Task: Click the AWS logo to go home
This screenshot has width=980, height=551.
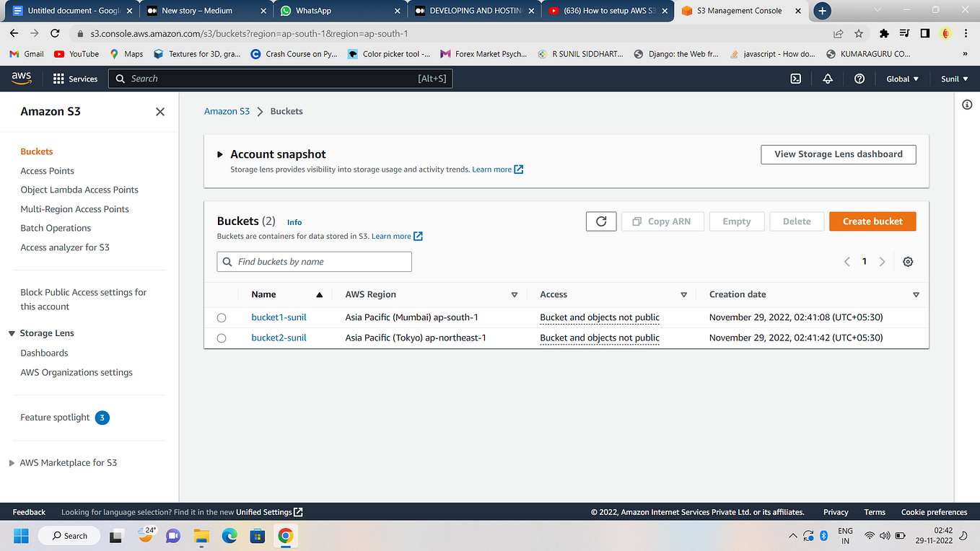Action: coord(21,78)
